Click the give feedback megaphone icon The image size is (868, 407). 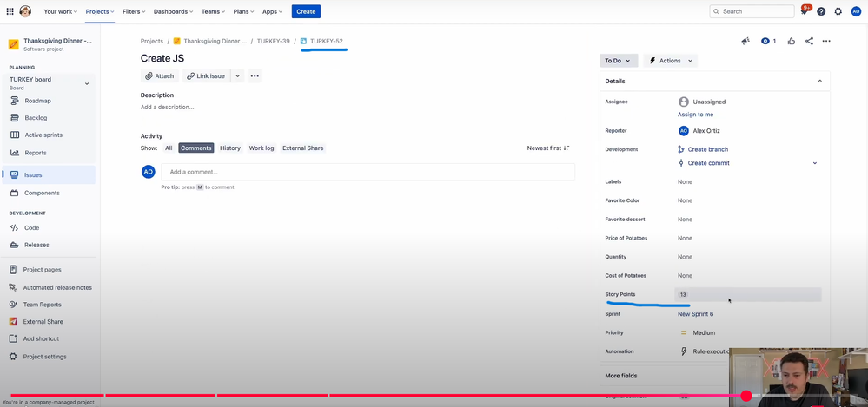tap(745, 41)
